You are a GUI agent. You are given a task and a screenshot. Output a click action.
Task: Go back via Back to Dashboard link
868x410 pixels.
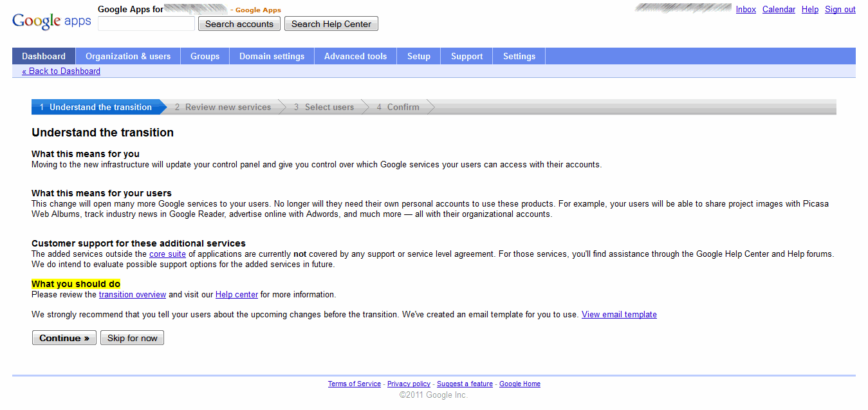(x=61, y=71)
